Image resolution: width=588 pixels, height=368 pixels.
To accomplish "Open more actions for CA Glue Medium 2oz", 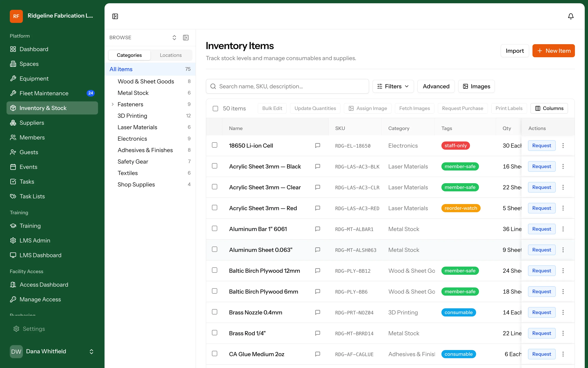I will coord(563,354).
